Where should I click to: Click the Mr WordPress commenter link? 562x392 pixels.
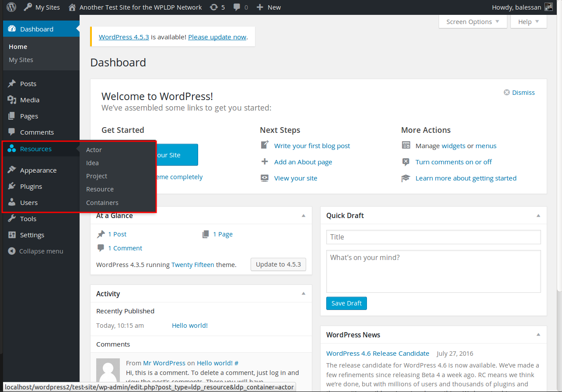click(164, 363)
